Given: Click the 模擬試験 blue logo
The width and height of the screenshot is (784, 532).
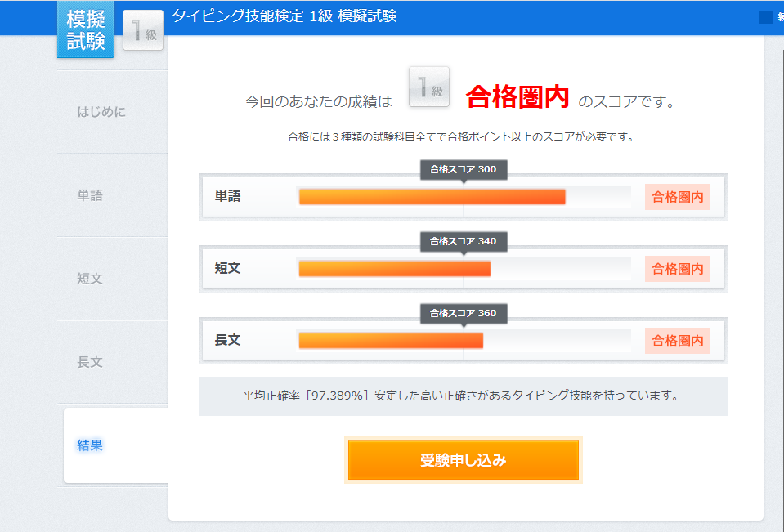Looking at the screenshot, I should click(85, 30).
